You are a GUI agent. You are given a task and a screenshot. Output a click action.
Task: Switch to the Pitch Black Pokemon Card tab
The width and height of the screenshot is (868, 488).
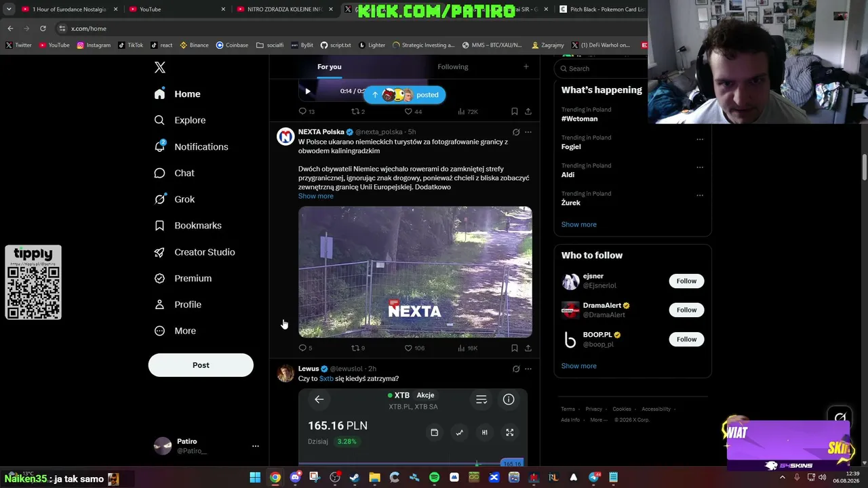pos(602,9)
